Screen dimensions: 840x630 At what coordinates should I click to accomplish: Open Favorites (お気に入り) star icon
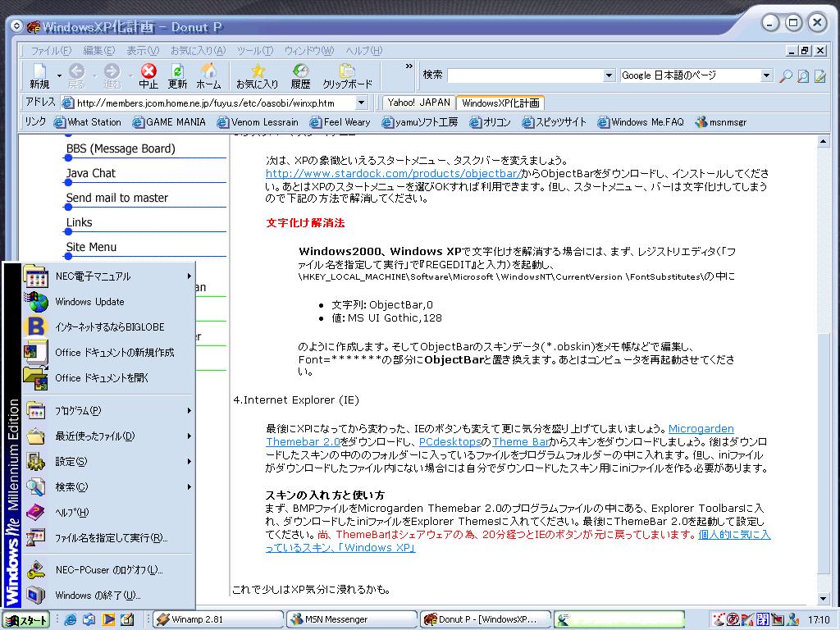258,71
